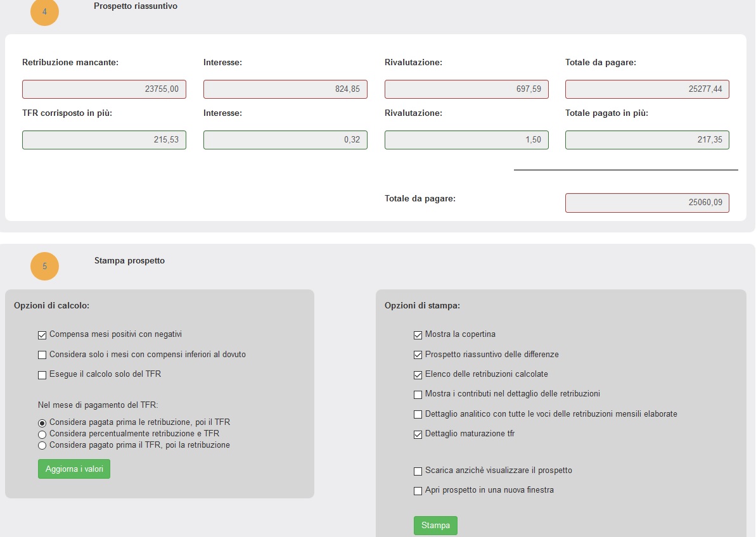Select Considera percentualmente retribuzione e TFR
756x537 pixels.
(x=42, y=434)
